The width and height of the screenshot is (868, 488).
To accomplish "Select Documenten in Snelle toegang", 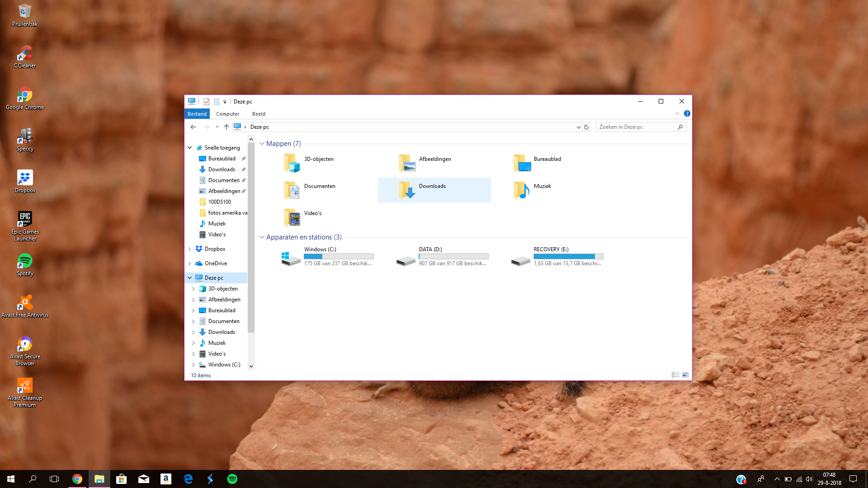I will [x=223, y=180].
